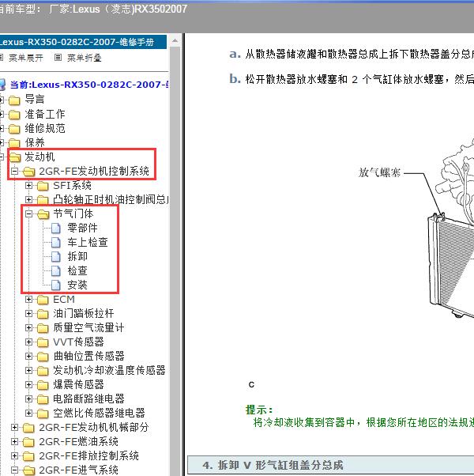Select the 保养 tree item
The height and width of the screenshot is (476, 474).
tap(35, 142)
